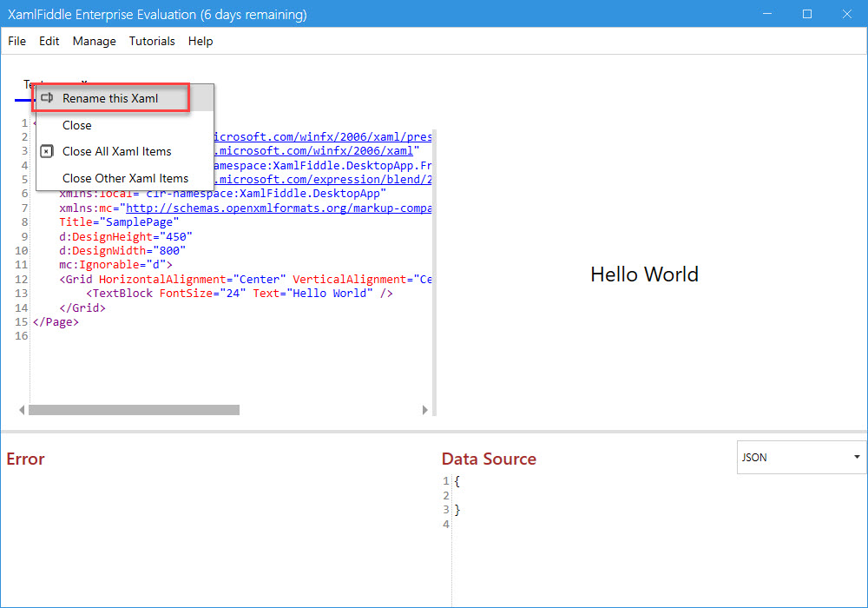Click the Hello World preview text
Viewport: 868px width, 608px height.
point(644,274)
